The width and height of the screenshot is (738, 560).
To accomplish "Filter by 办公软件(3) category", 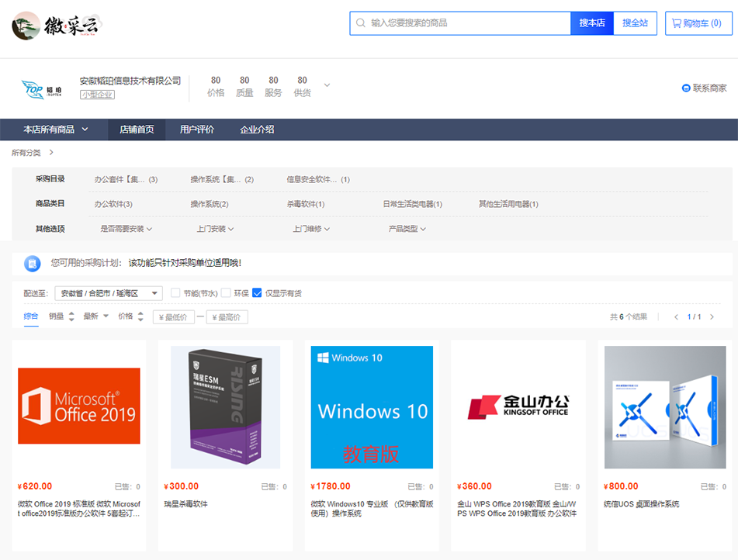I will tap(113, 204).
